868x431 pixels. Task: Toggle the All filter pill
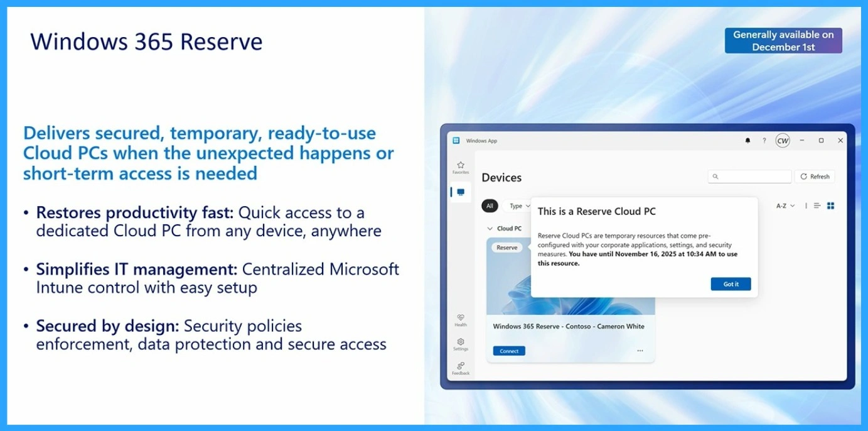(x=490, y=205)
